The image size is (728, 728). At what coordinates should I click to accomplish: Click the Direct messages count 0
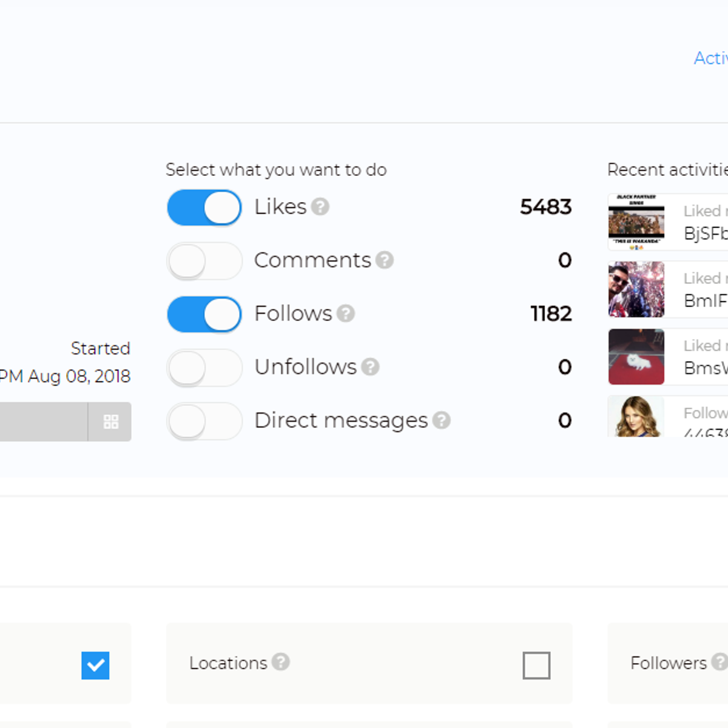pos(565,420)
